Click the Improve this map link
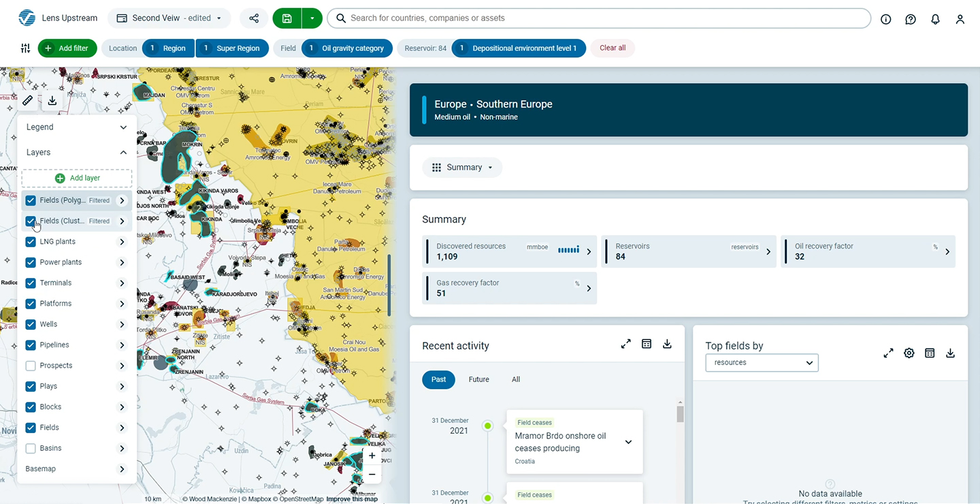This screenshot has width=980, height=504. [351, 499]
